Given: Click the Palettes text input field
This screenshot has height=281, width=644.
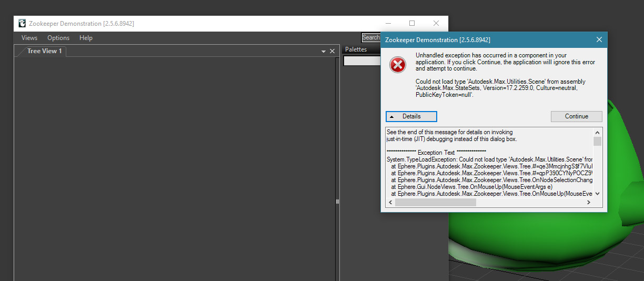Looking at the screenshot, I should tap(362, 61).
